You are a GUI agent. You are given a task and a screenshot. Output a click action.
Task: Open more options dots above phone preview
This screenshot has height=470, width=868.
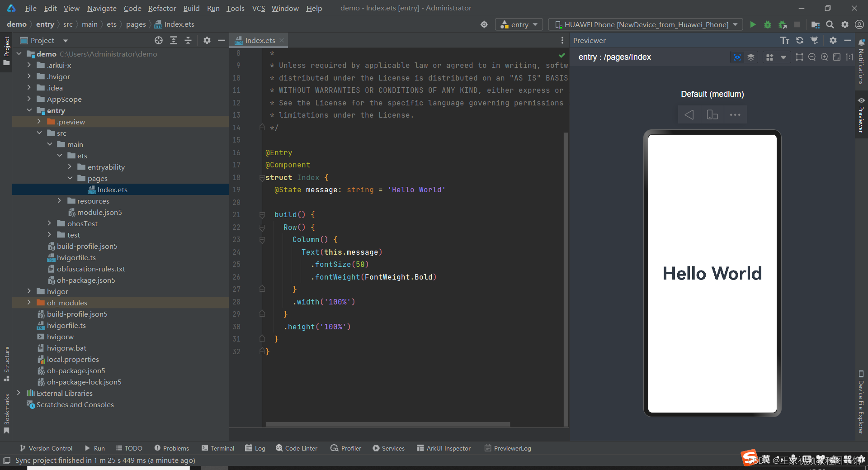tap(735, 114)
